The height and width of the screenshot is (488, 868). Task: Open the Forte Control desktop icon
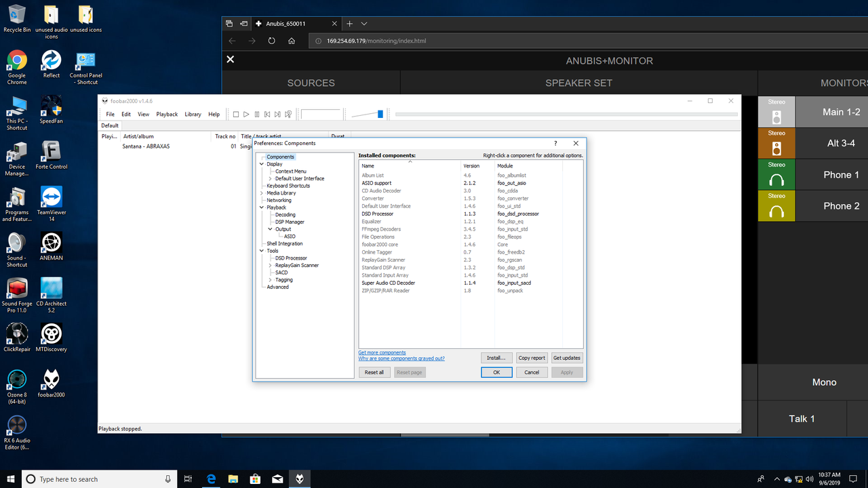[52, 155]
